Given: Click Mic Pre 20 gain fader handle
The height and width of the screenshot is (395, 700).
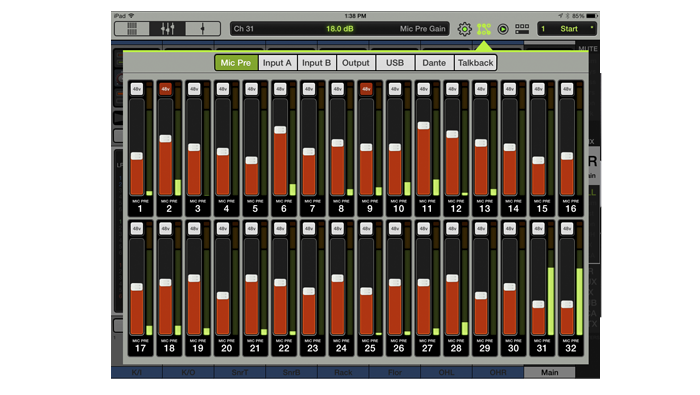Looking at the screenshot, I should pyautogui.click(x=223, y=296).
